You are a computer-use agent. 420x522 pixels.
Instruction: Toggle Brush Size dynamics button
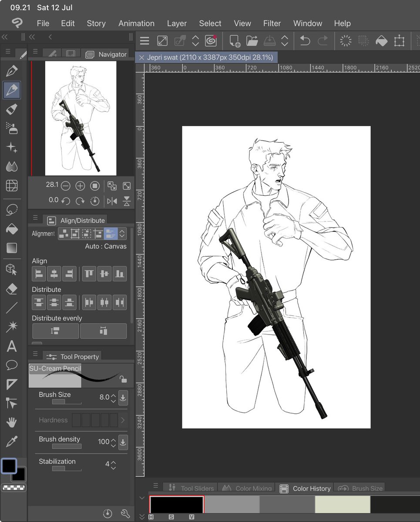tap(123, 398)
